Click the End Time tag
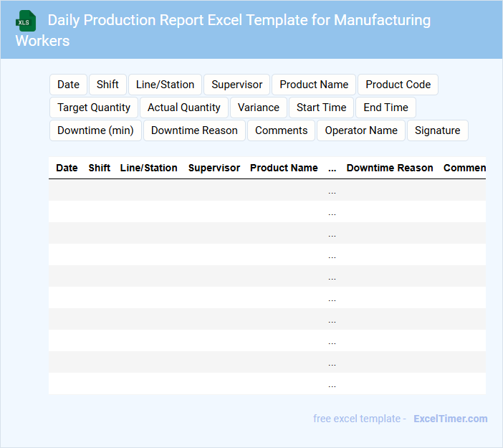Image resolution: width=503 pixels, height=448 pixels. coord(385,108)
